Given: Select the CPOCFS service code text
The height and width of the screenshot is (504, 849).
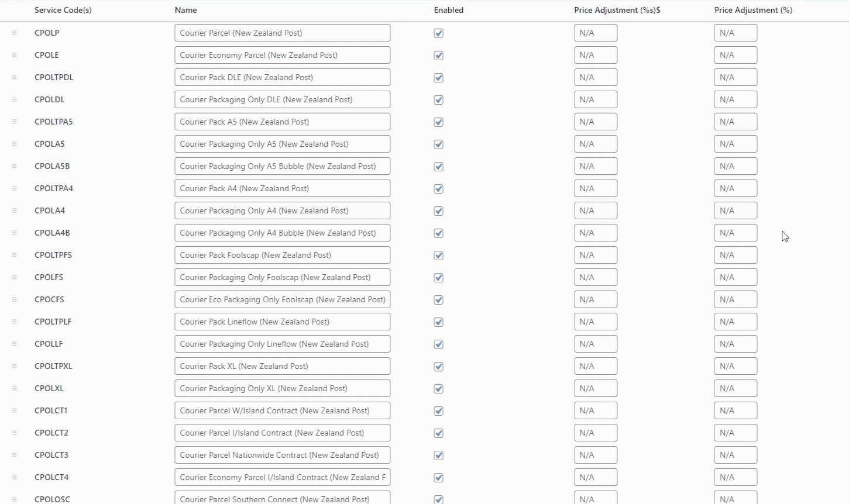Looking at the screenshot, I should [x=49, y=299].
